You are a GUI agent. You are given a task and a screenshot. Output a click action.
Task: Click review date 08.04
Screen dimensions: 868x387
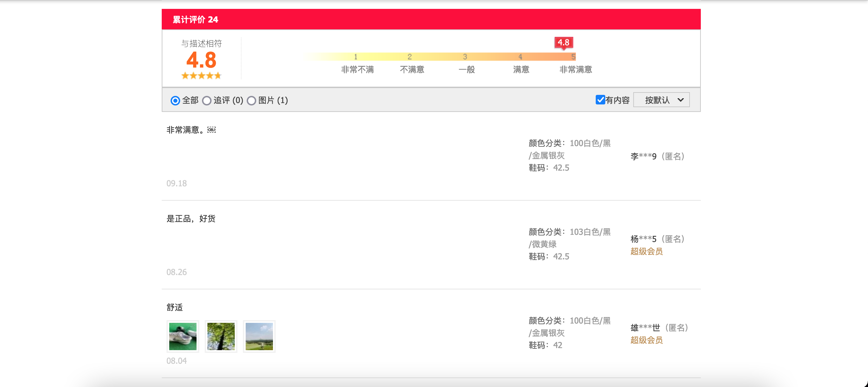177,361
